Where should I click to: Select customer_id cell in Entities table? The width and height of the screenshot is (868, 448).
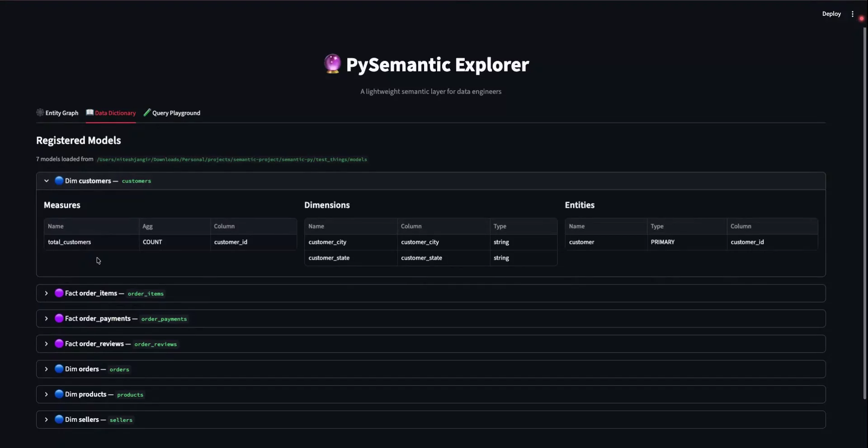(x=772, y=242)
